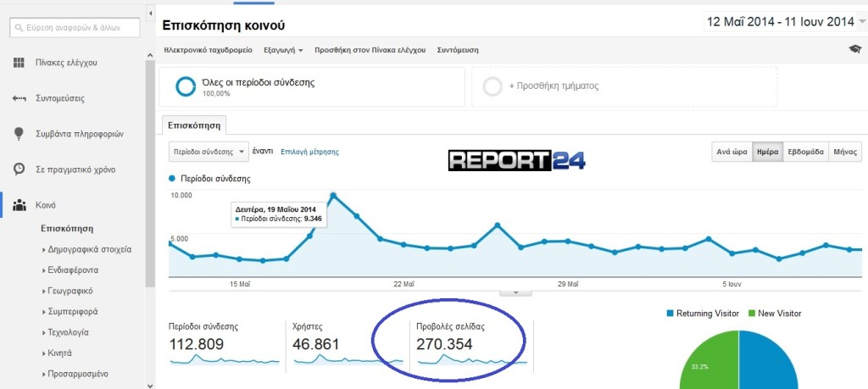
Task: Click the Επισκόπηση κοινού page title
Action: click(x=224, y=25)
